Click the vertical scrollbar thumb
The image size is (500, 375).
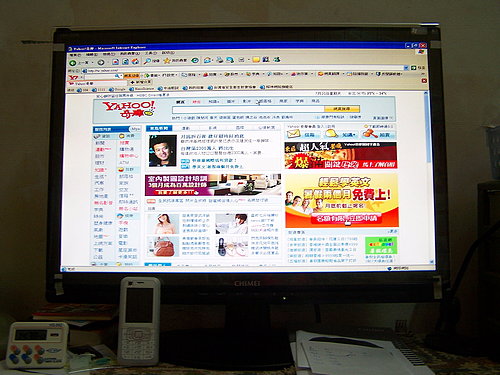click(427, 130)
